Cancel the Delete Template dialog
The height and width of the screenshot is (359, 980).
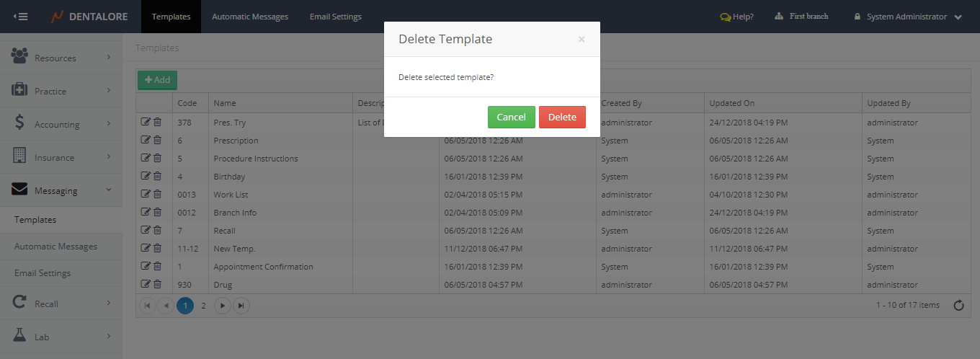pyautogui.click(x=511, y=117)
